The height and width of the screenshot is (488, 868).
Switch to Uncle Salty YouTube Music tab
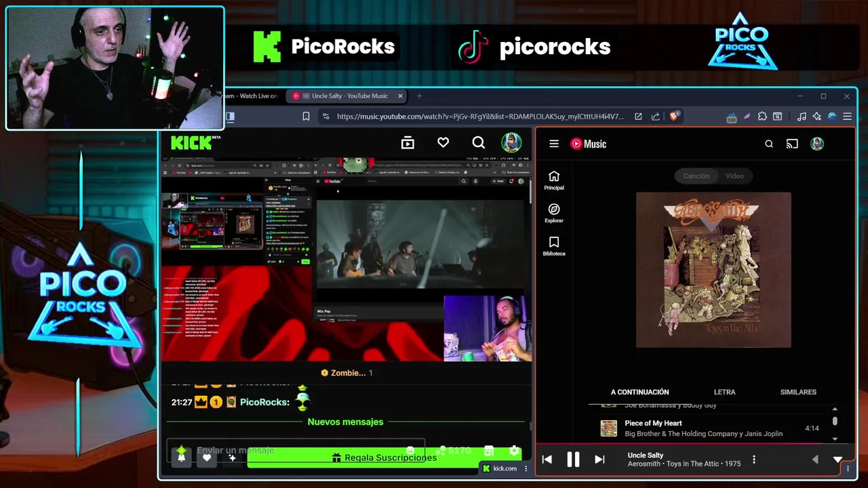click(x=347, y=96)
